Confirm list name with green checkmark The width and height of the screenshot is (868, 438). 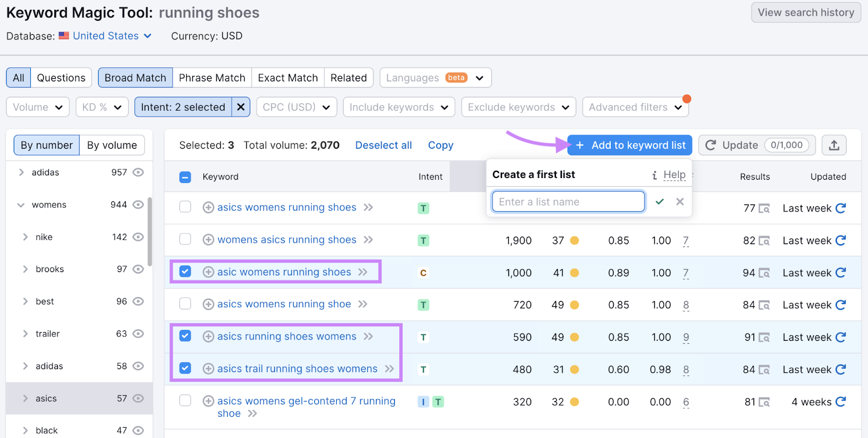tap(660, 201)
